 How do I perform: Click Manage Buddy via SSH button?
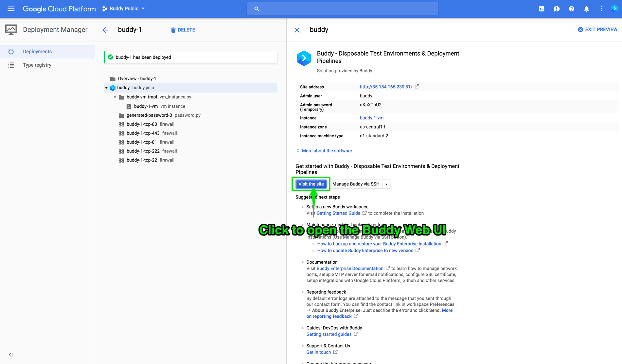click(356, 184)
